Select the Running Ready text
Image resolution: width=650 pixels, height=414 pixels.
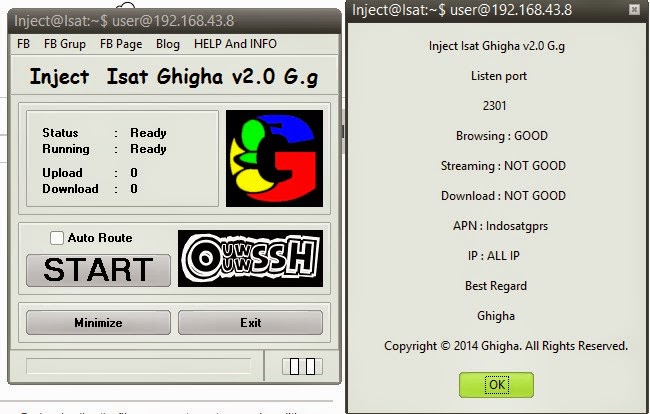148,149
